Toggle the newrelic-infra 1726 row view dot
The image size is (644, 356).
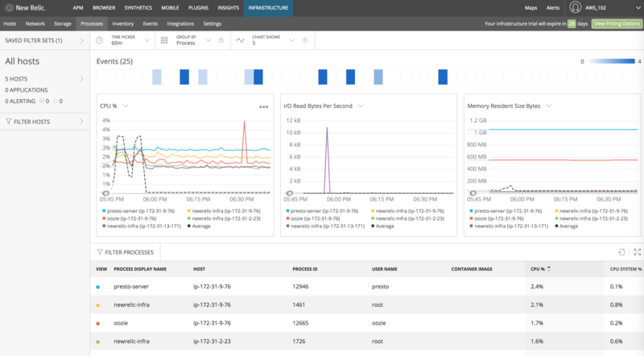coord(97,342)
